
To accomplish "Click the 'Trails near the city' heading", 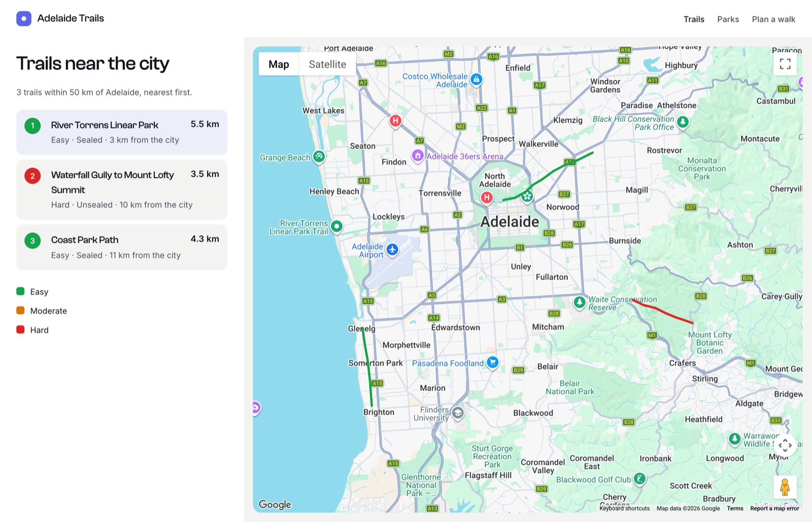I will click(93, 63).
